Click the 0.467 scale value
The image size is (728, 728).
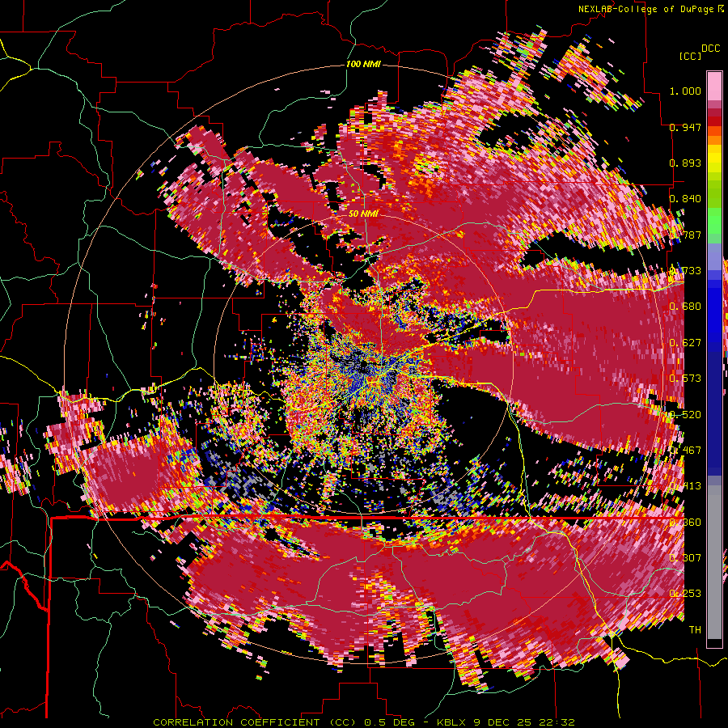(x=685, y=451)
